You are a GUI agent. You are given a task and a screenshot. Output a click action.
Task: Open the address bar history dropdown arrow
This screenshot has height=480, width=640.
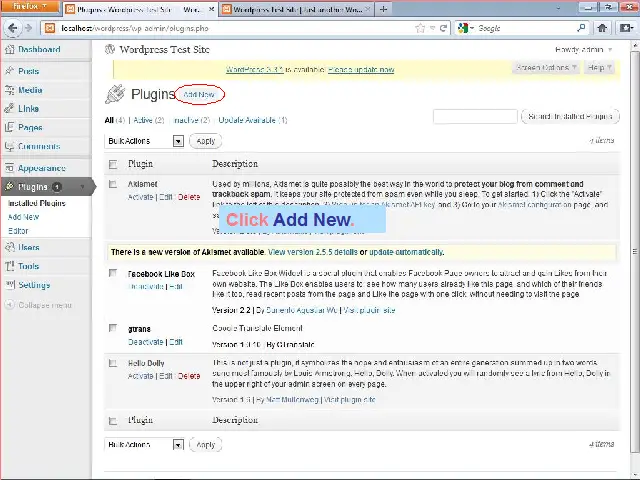click(x=432, y=28)
